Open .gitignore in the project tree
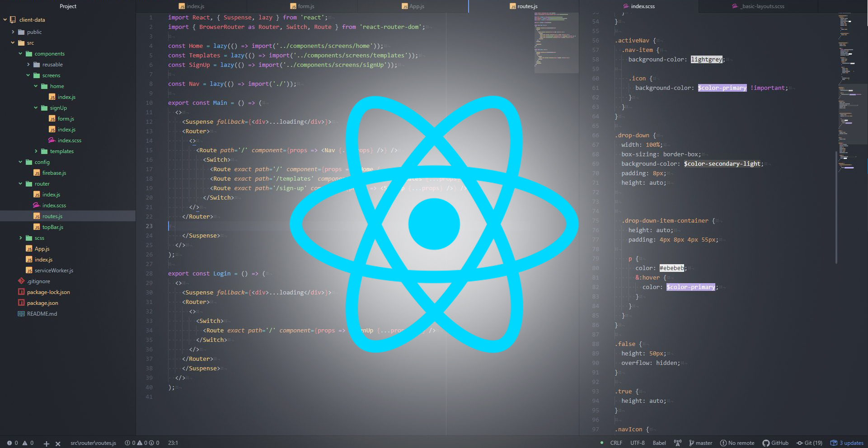Screen dimensions: 868x448 [x=34, y=281]
